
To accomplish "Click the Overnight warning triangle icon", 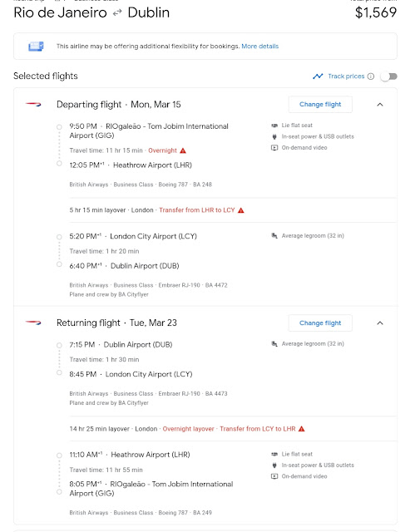I will (x=183, y=150).
